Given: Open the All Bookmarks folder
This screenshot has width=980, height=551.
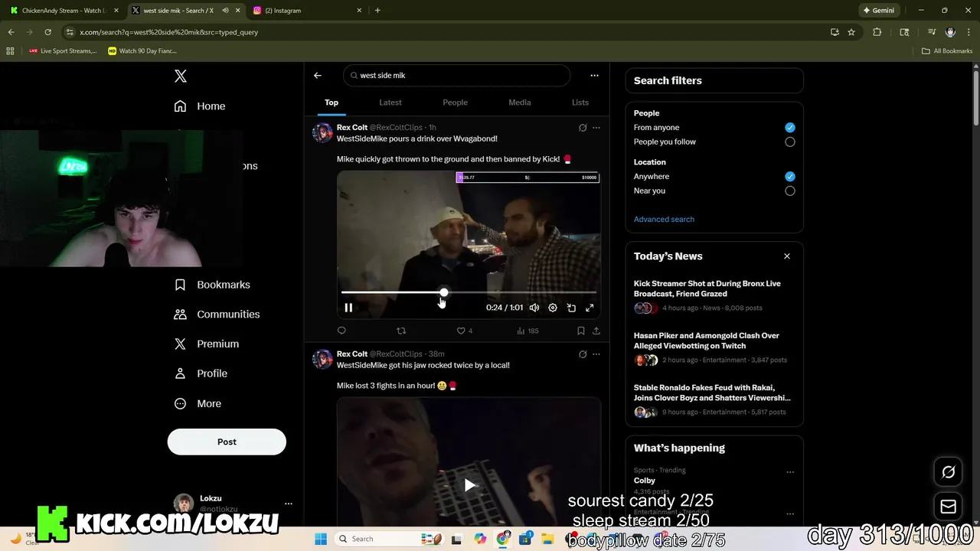Looking at the screenshot, I should (x=947, y=51).
